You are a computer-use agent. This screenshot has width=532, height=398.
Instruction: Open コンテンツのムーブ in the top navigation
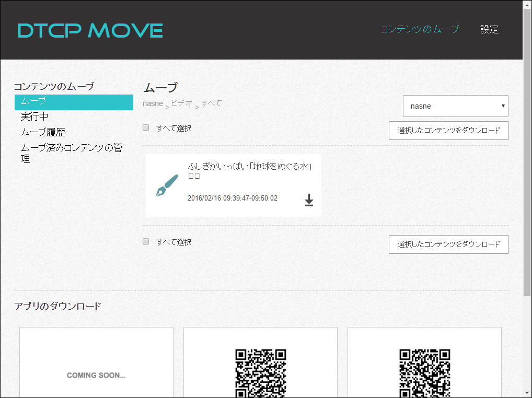coord(420,30)
